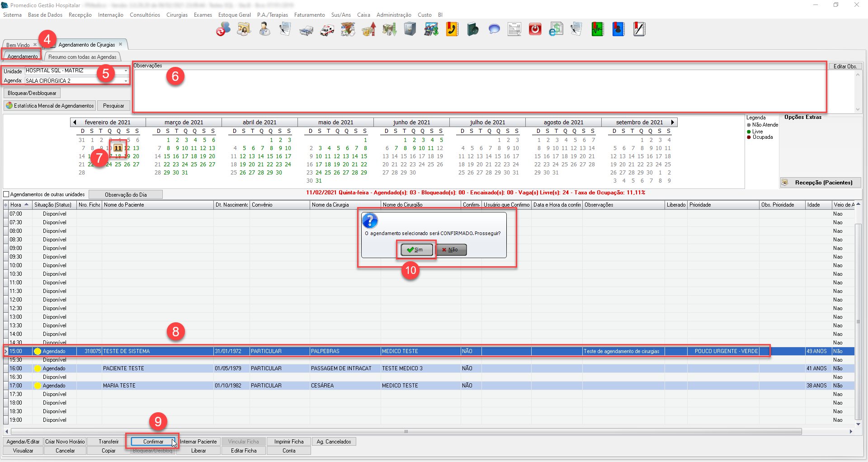Open the Faturamento menu
Viewport: 868px width, 462px height.
pyautogui.click(x=309, y=15)
